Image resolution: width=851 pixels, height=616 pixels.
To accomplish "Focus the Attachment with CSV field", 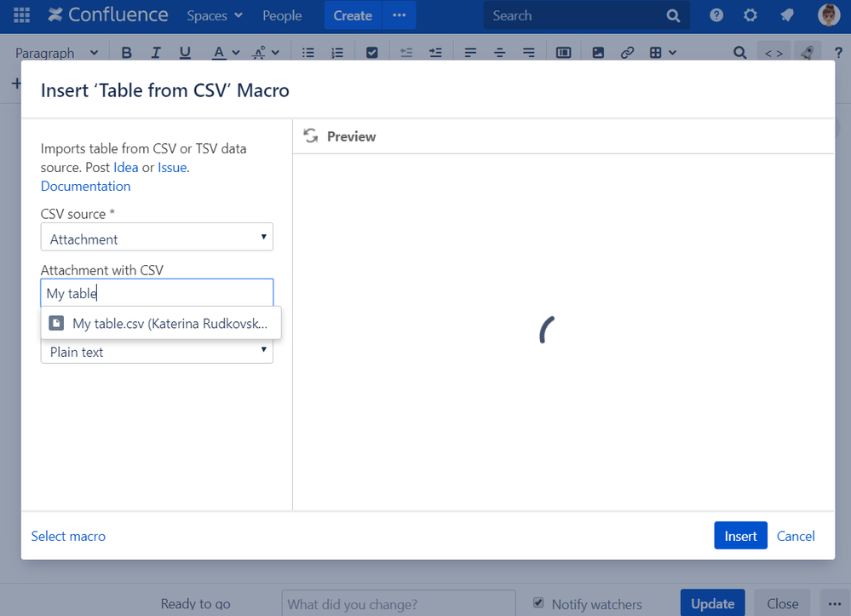I will tap(157, 293).
